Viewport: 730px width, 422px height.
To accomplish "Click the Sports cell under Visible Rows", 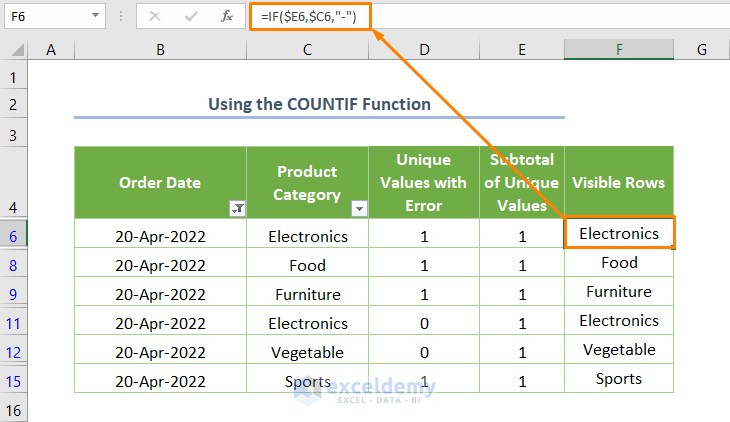I will click(619, 379).
